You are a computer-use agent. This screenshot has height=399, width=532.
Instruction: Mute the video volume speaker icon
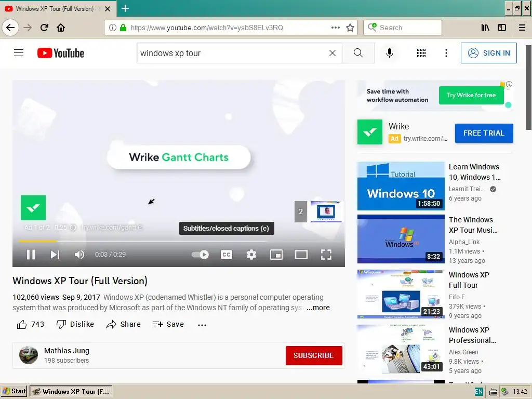pyautogui.click(x=79, y=255)
